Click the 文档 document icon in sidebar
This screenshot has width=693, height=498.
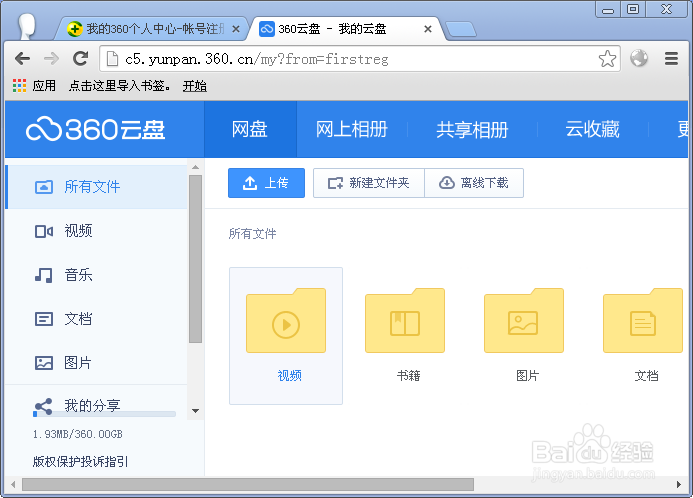(44, 319)
